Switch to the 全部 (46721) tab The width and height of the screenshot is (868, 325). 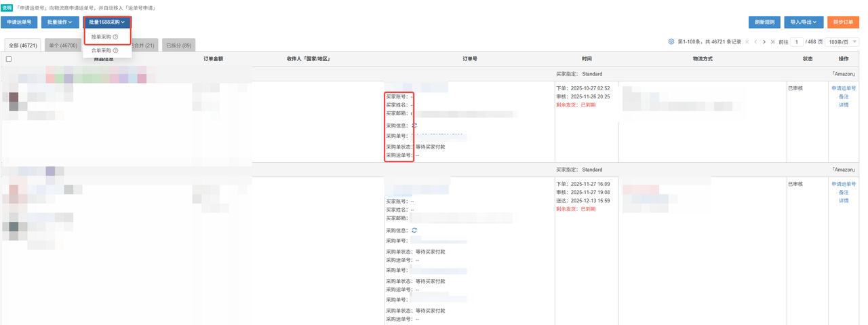click(22, 45)
